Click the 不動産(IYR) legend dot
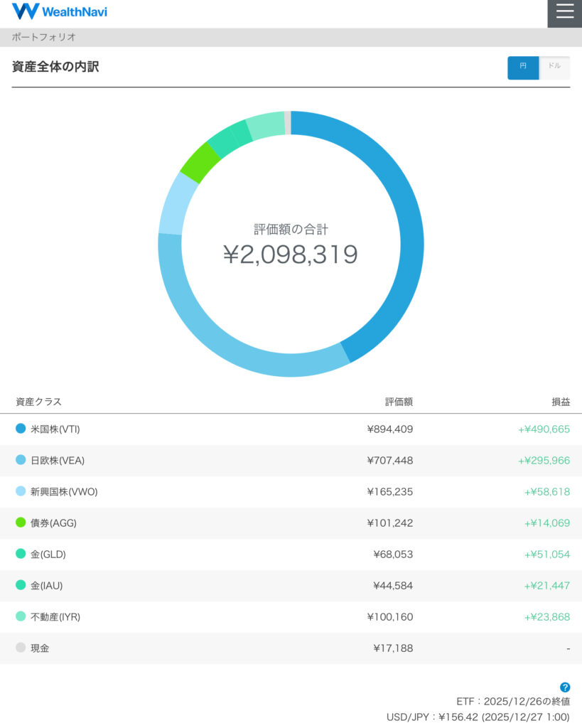The width and height of the screenshot is (582, 728). click(x=21, y=616)
